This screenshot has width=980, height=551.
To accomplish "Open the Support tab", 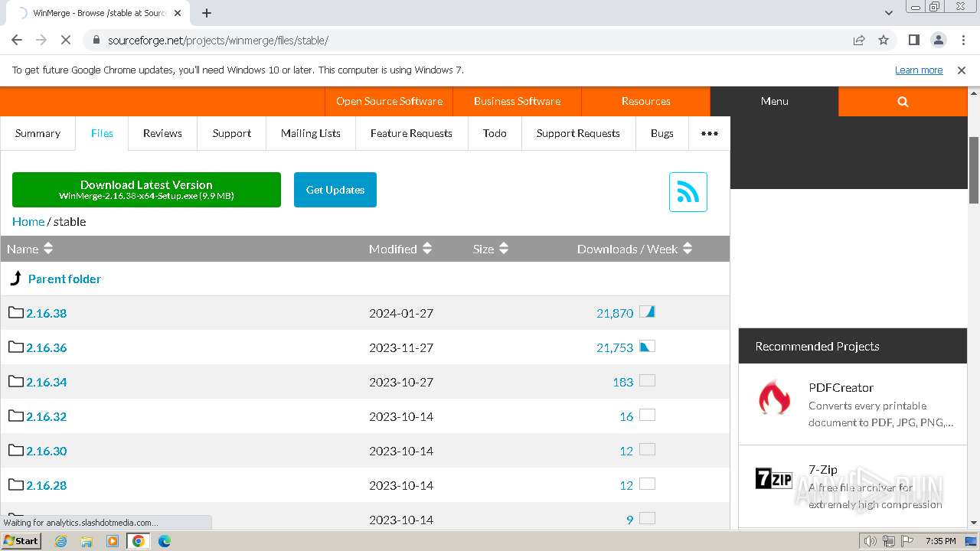I will coord(232,133).
